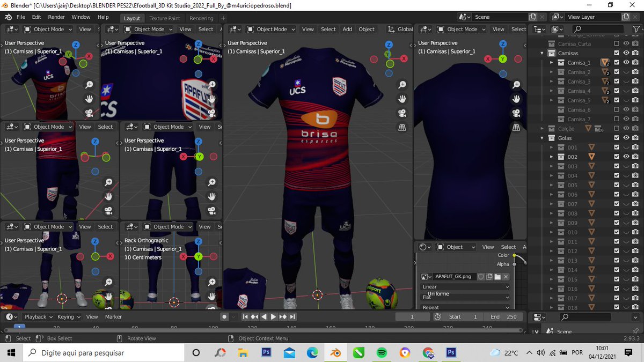
Task: Switch to Texture Paint workspace tab
Action: (165, 18)
